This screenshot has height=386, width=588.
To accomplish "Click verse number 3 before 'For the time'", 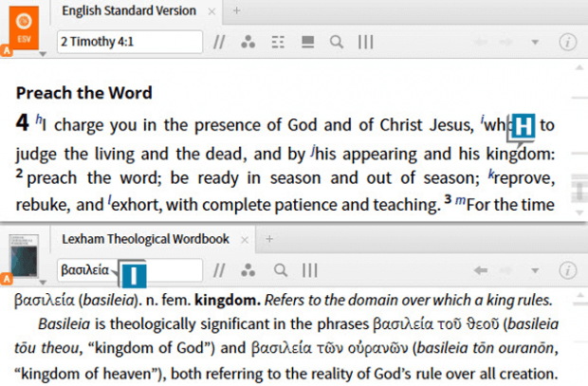I will (x=449, y=198).
